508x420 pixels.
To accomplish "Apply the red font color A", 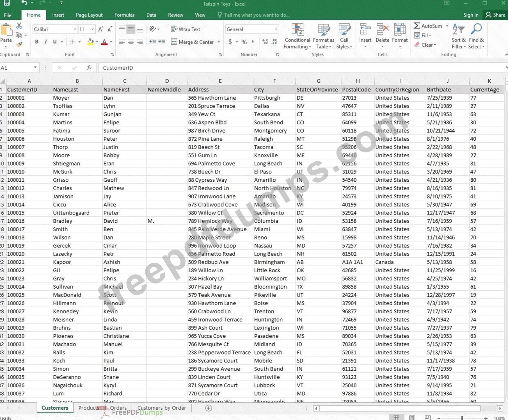I will (x=104, y=42).
